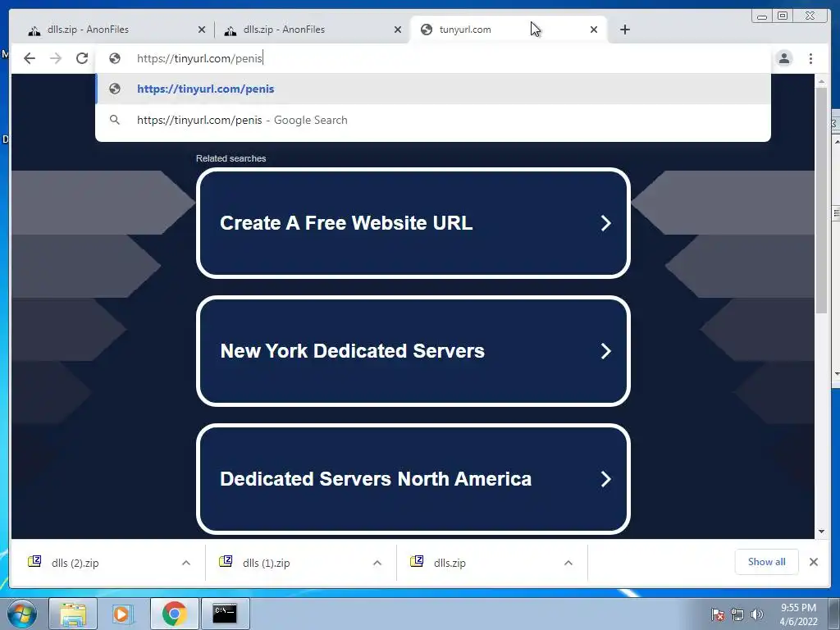Open the Windows Start menu

tap(21, 614)
